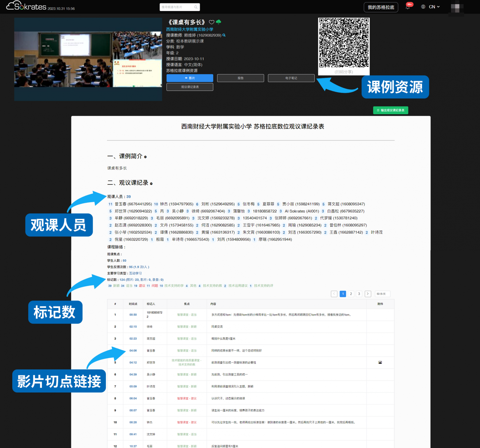Toggle the dot beside 课例简介 heading
The width and height of the screenshot is (480, 448).
145,157
